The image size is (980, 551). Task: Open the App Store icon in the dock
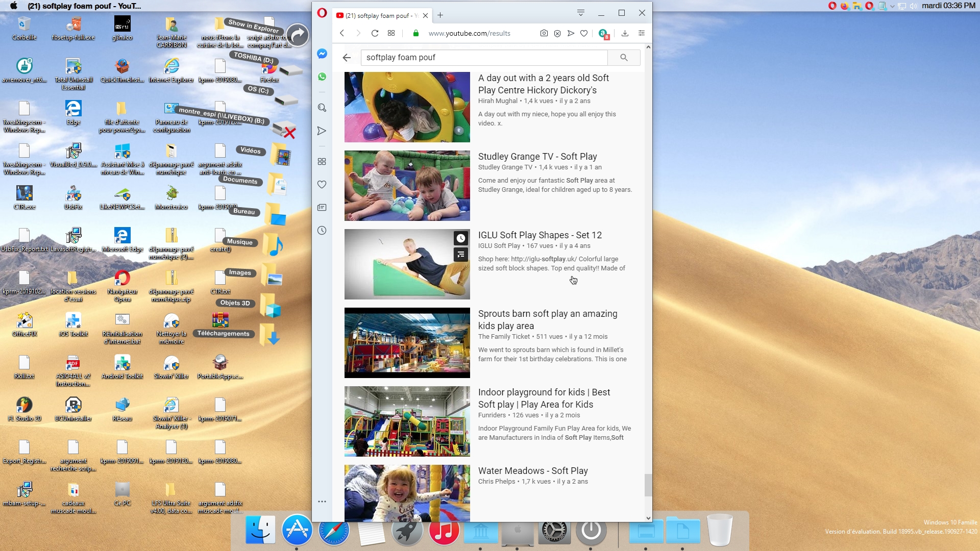(297, 530)
